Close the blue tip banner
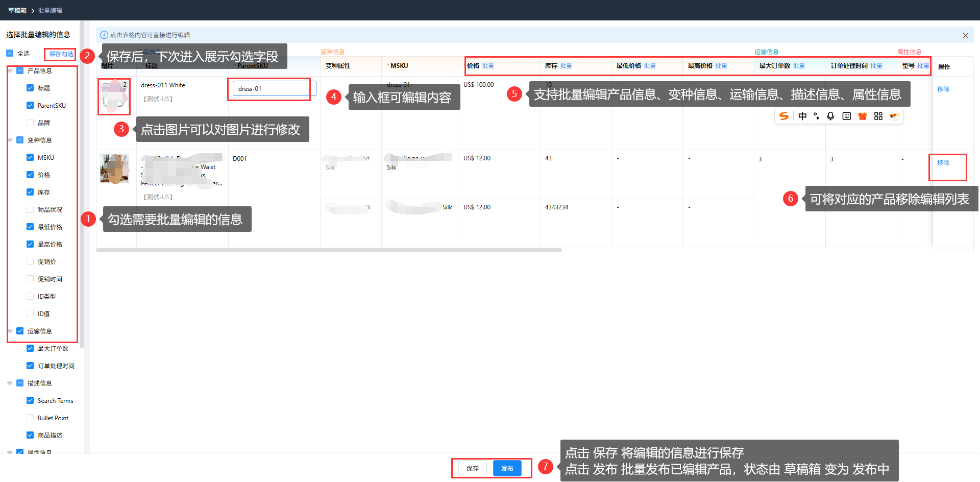The height and width of the screenshot is (482, 980). (x=966, y=35)
